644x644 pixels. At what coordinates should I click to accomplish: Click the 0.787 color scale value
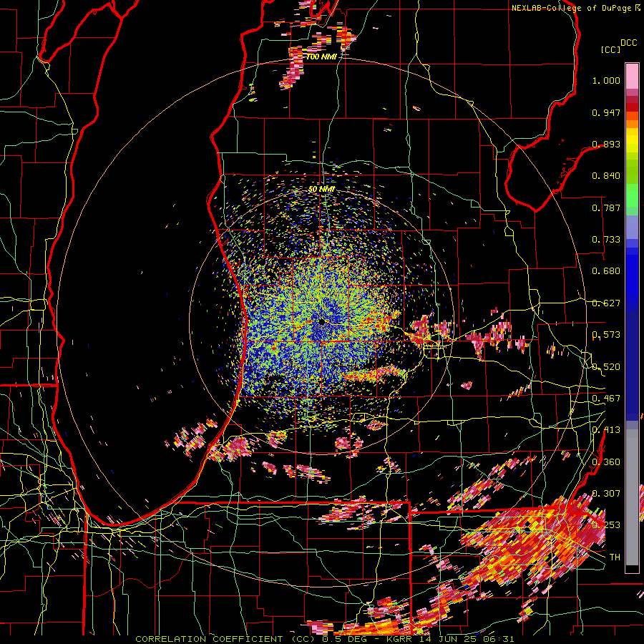pyautogui.click(x=606, y=208)
